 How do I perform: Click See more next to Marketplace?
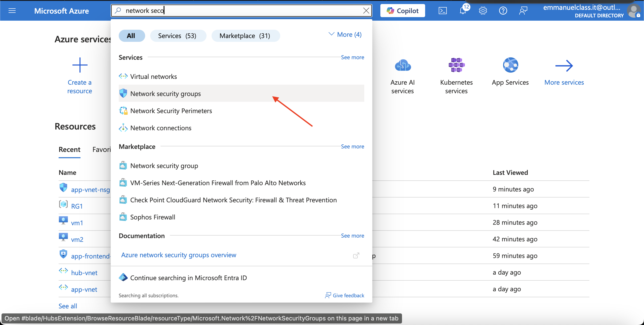tap(352, 146)
